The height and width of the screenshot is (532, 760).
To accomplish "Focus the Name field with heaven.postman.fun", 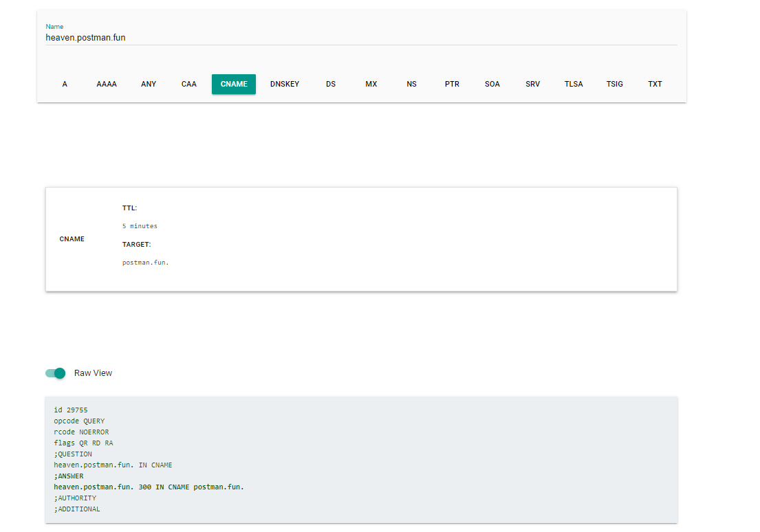I will click(361, 38).
